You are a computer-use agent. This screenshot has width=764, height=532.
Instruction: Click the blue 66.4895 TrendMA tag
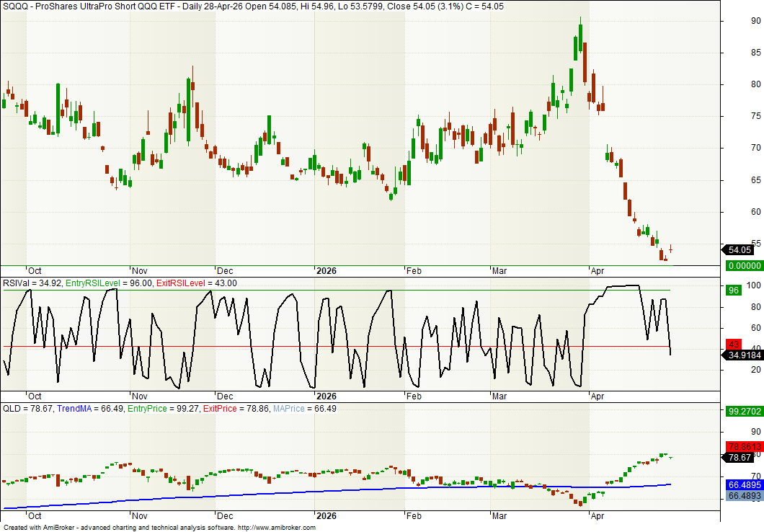click(x=742, y=485)
